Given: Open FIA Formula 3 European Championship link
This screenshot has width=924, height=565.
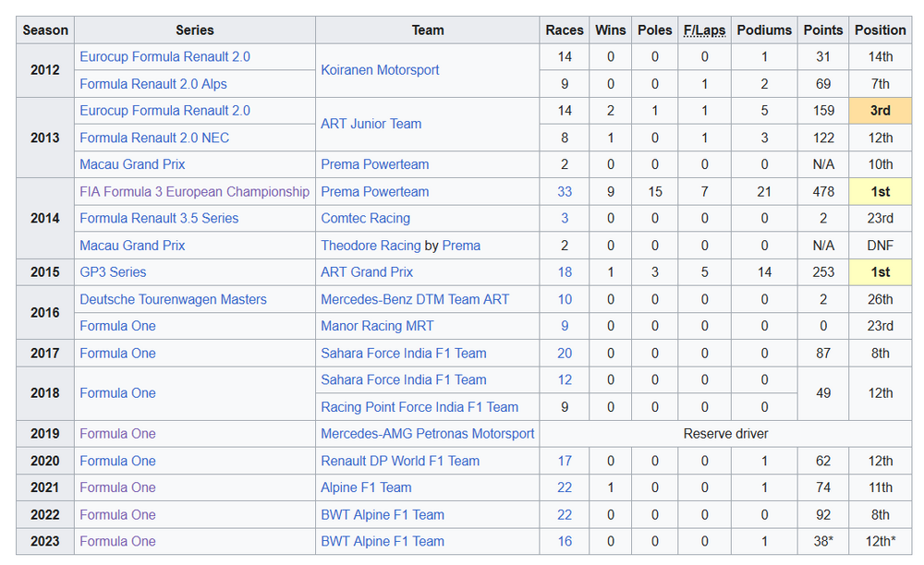Looking at the screenshot, I should tap(194, 192).
